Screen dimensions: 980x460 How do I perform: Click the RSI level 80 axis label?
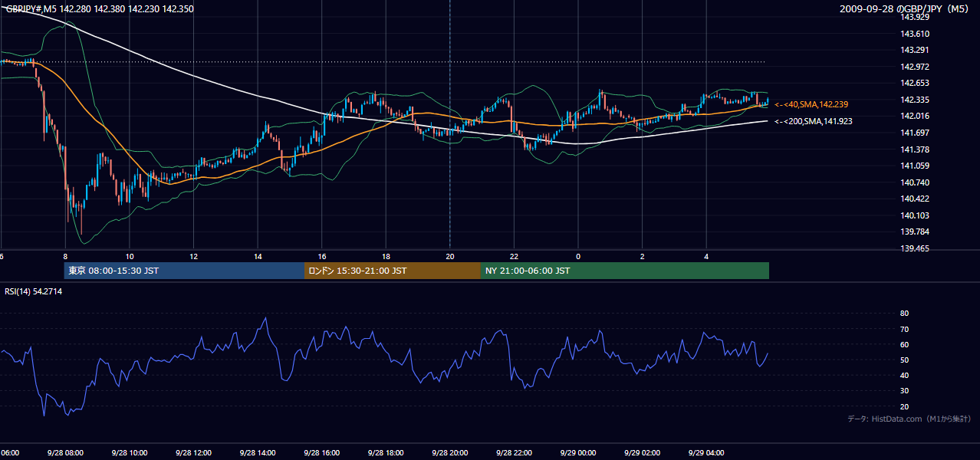[x=905, y=314]
